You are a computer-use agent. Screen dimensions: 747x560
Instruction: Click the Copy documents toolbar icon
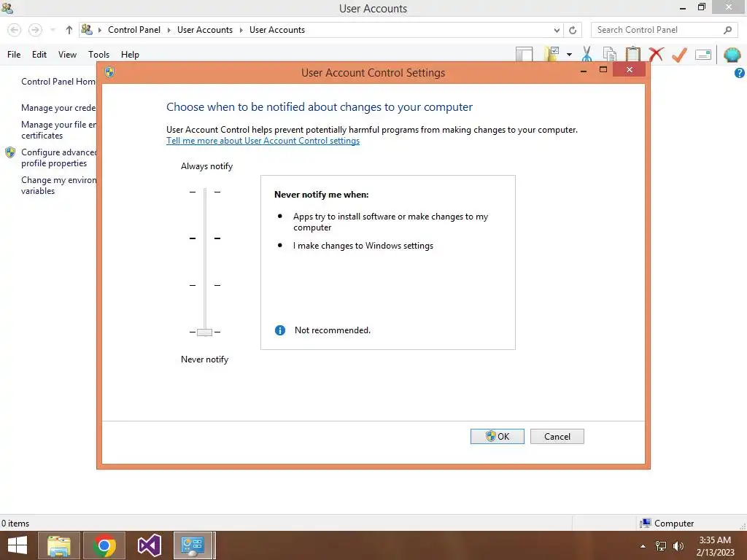coord(609,54)
